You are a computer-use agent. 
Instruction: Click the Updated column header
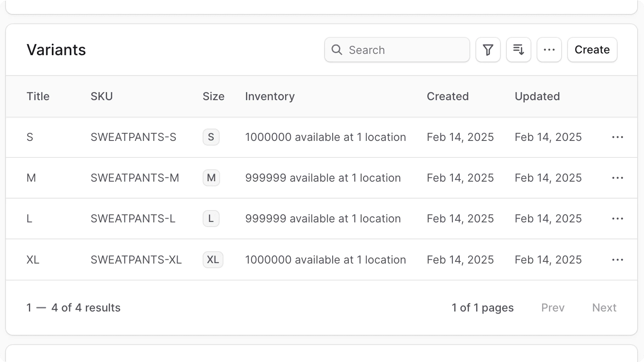[x=537, y=96]
